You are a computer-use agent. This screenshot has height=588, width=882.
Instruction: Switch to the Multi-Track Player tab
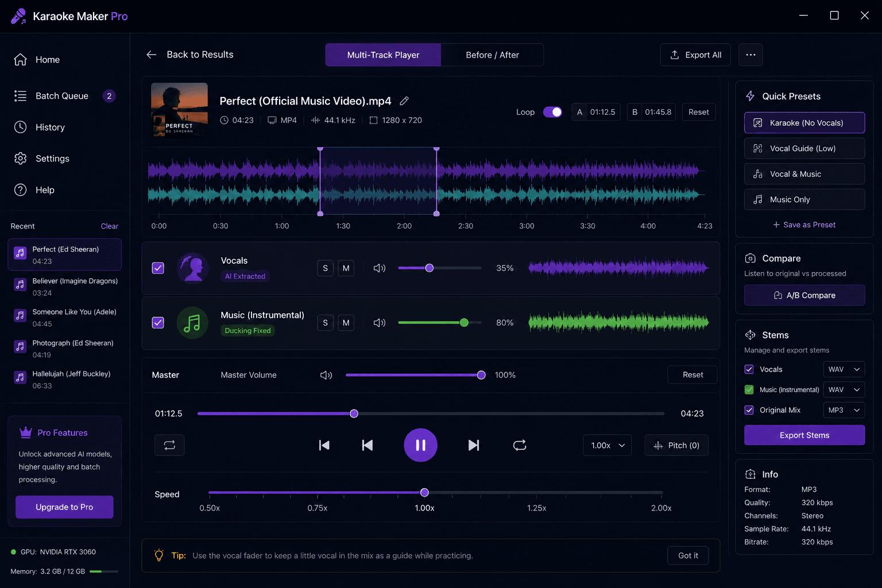(383, 55)
